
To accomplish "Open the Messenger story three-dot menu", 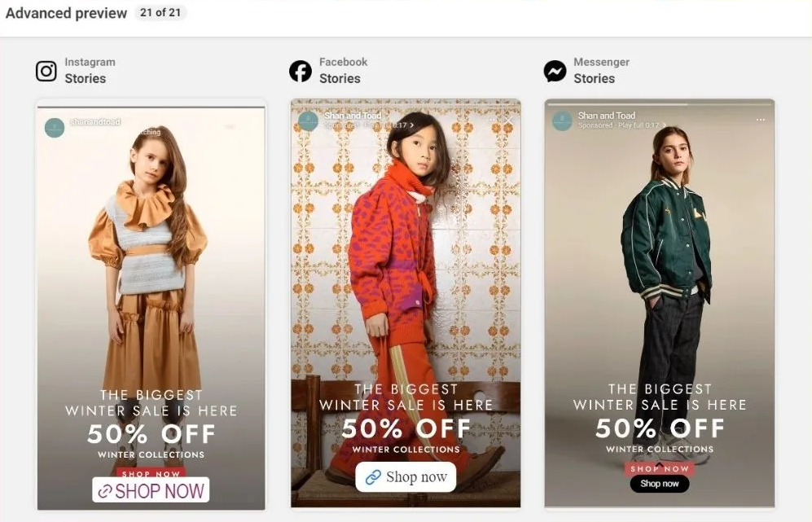I will 761,121.
